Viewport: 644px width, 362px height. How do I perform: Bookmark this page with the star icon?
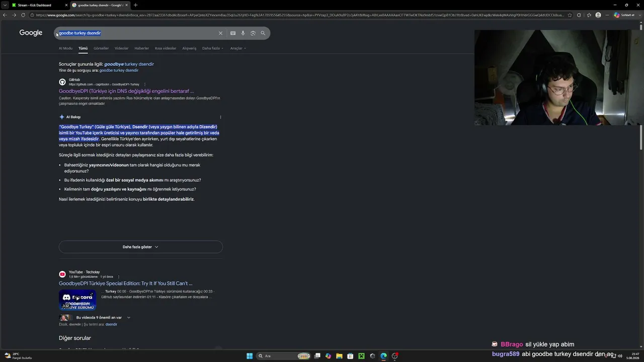[570, 15]
